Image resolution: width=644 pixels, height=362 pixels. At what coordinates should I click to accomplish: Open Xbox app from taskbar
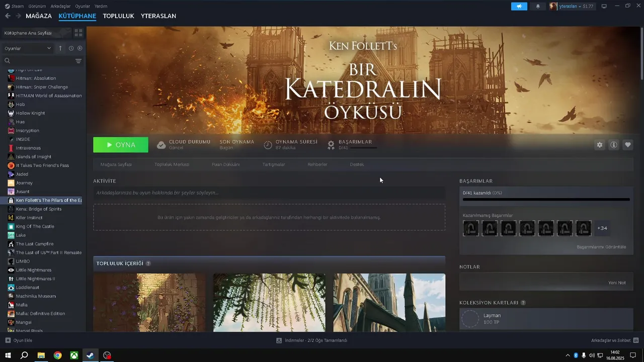[x=74, y=355]
